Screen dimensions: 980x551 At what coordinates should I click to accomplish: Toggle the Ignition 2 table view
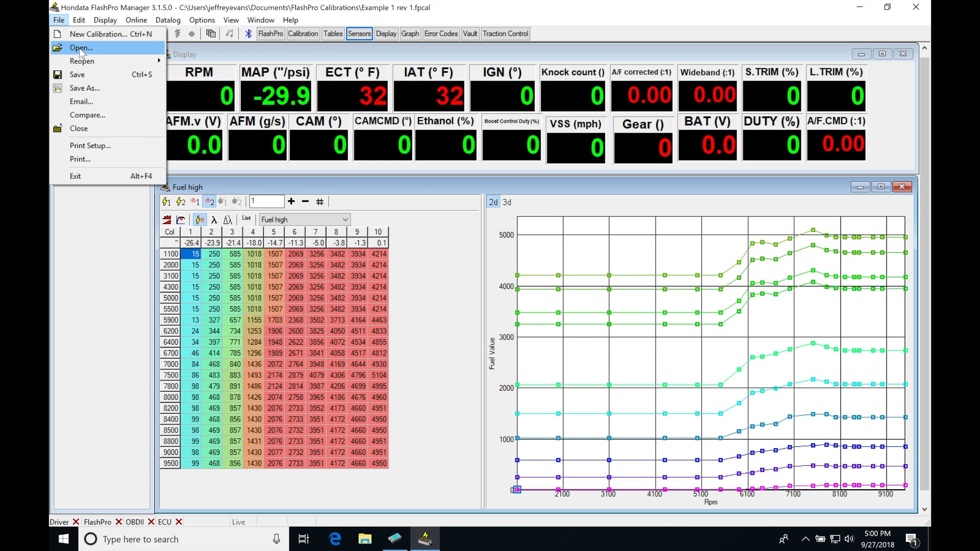pyautogui.click(x=209, y=202)
